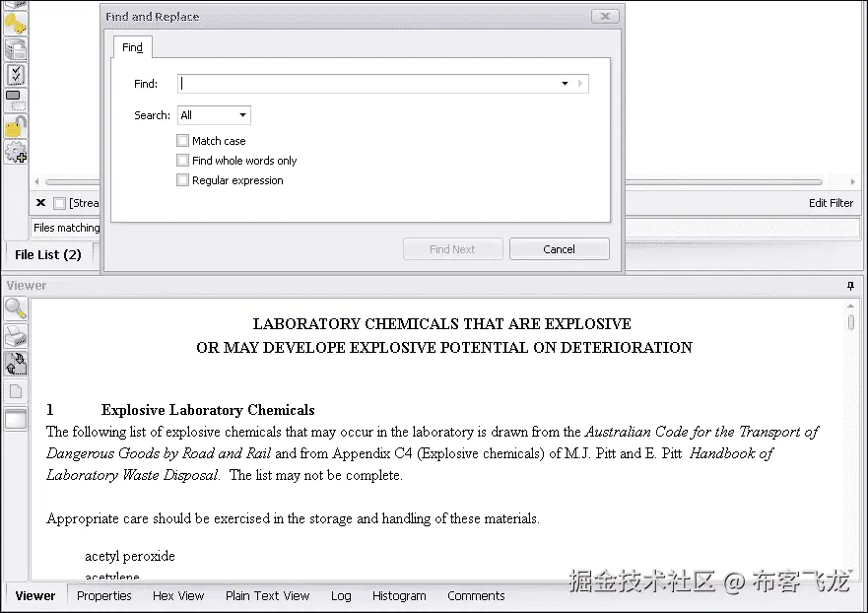Remove filter using the X icon
868x613 pixels.
tap(40, 203)
